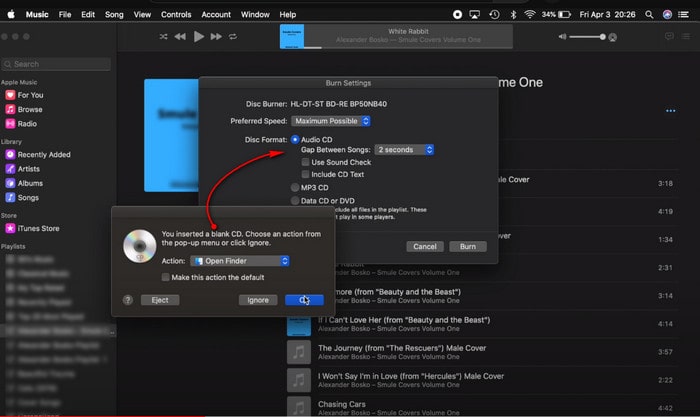Select Data CD or DVD format
Screen dimensions: 700x417
pos(295,201)
